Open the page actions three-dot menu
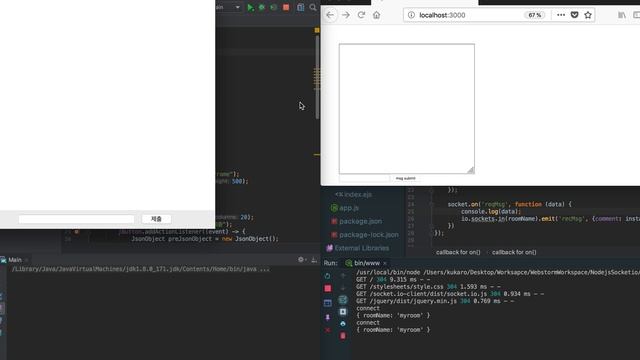Viewport: 640px width, 360px height. pyautogui.click(x=561, y=15)
